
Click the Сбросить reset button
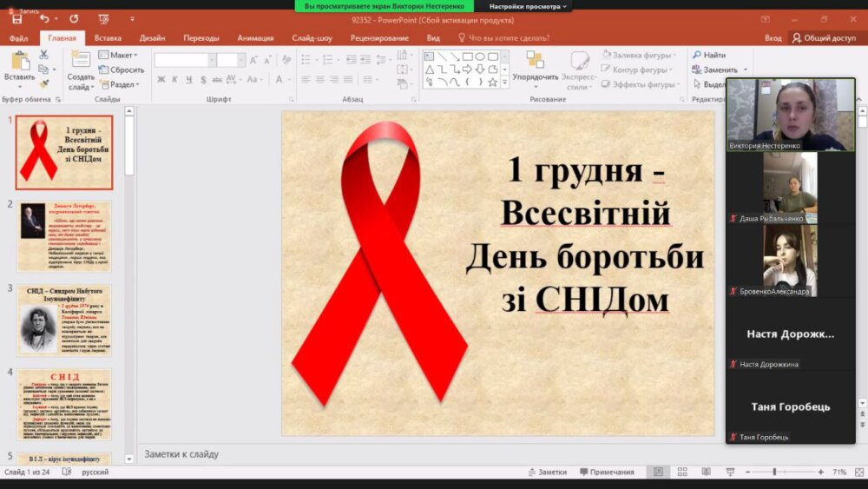[x=122, y=69]
